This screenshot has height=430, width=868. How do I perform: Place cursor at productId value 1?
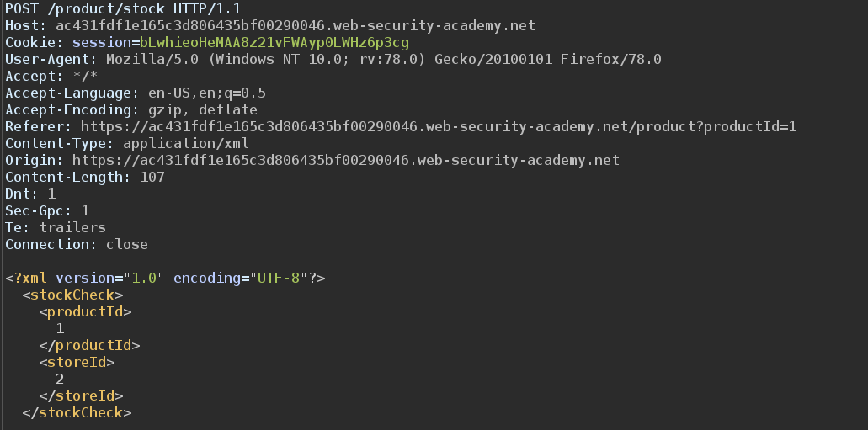click(x=60, y=329)
